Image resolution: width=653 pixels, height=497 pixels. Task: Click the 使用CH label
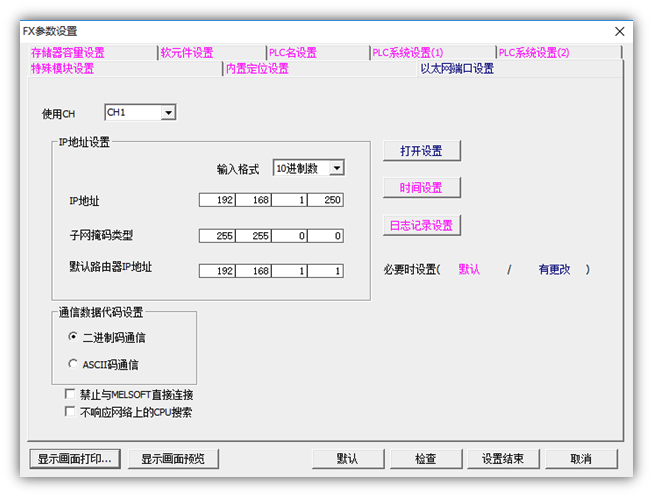pos(58,114)
